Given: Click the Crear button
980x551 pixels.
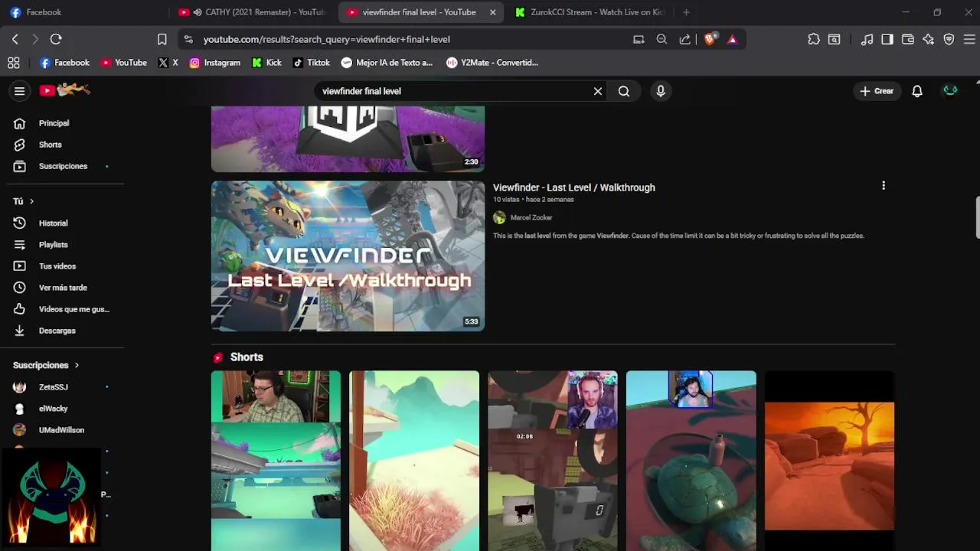Looking at the screenshot, I should [x=877, y=91].
